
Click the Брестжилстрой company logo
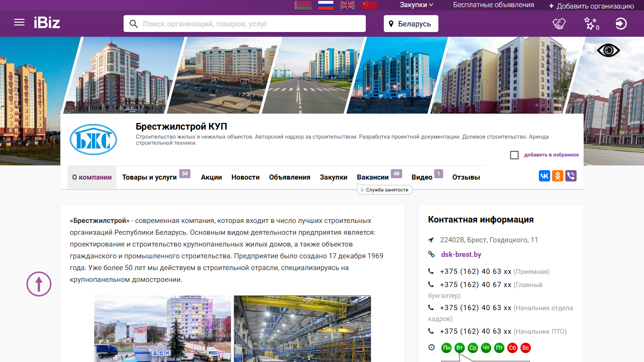click(x=93, y=140)
